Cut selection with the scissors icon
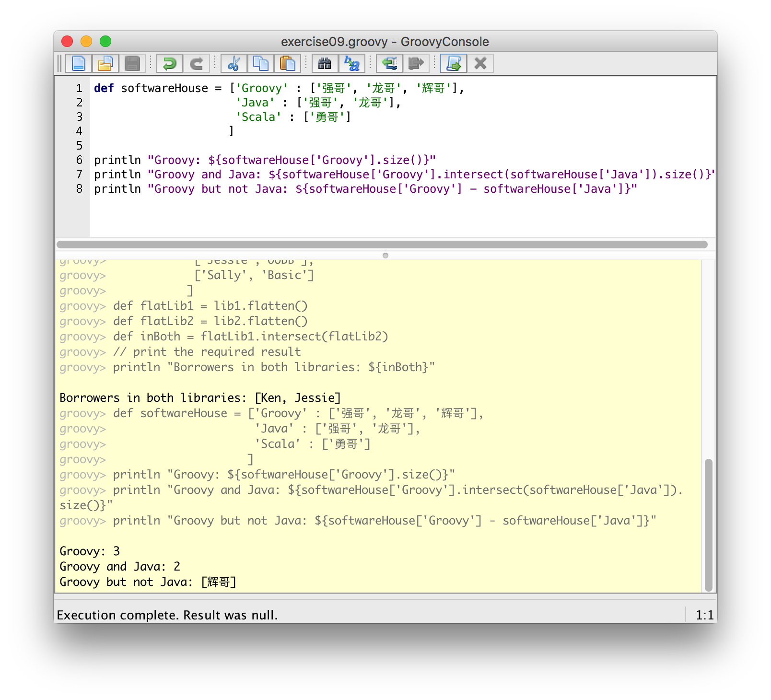The height and width of the screenshot is (700, 771). click(x=234, y=63)
